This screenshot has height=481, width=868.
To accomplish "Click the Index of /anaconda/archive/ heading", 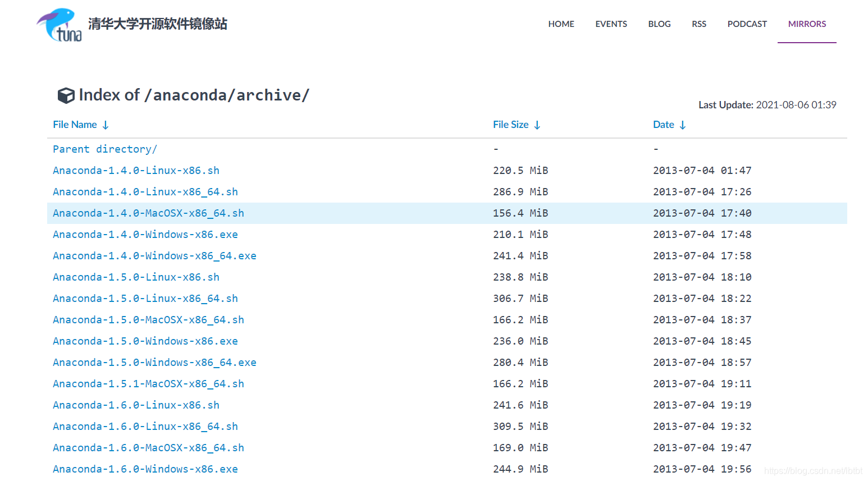I will pyautogui.click(x=194, y=95).
